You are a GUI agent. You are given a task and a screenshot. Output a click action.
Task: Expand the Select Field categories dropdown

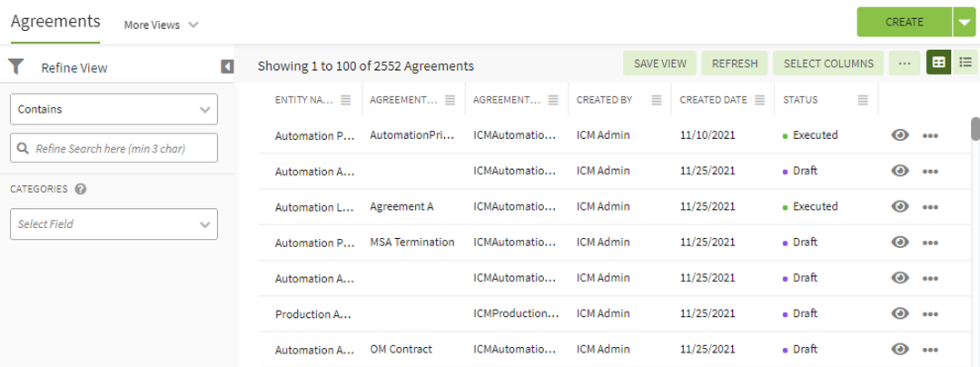pyautogui.click(x=114, y=223)
